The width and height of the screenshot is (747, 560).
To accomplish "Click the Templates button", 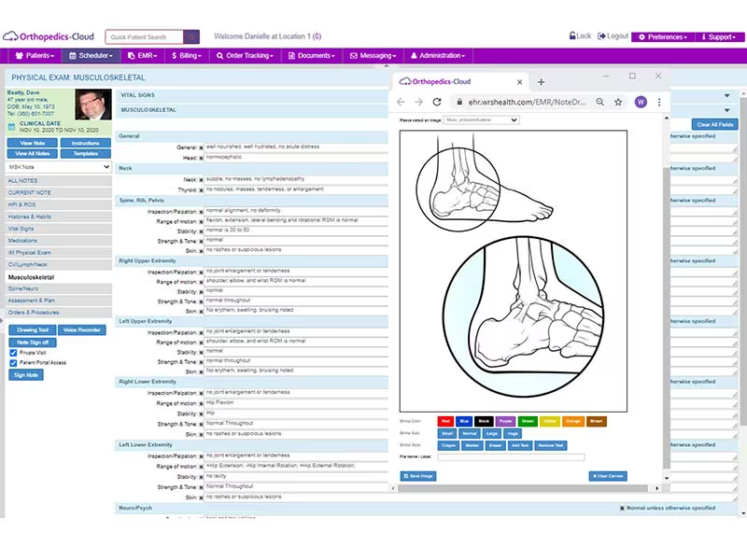I will tap(86, 154).
